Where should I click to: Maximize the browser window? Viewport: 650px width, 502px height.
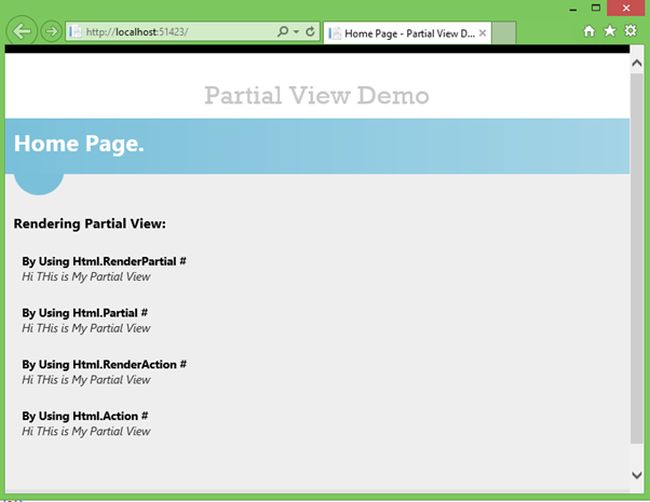click(x=596, y=8)
